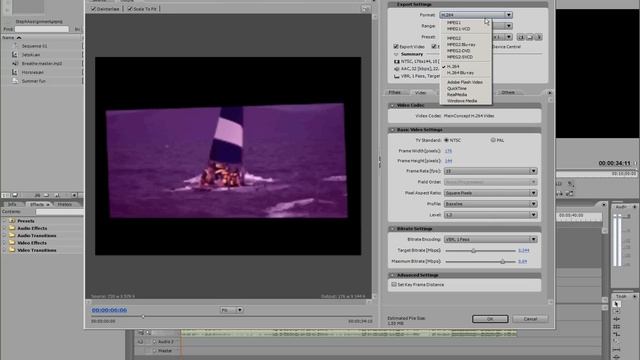Open the Range dropdown arrow
640x360 pixels.
click(509, 26)
